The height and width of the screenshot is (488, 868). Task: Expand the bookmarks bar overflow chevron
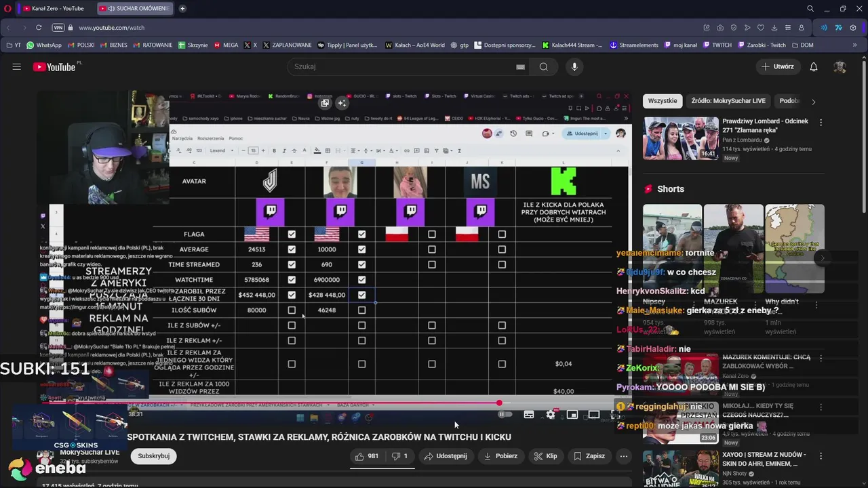854,45
